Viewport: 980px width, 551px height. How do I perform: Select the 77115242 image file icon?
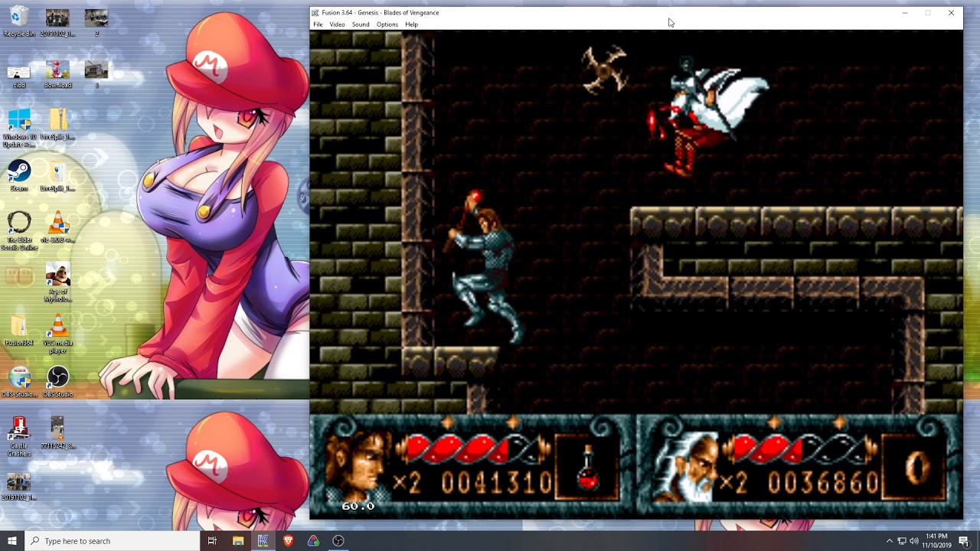pos(57,433)
